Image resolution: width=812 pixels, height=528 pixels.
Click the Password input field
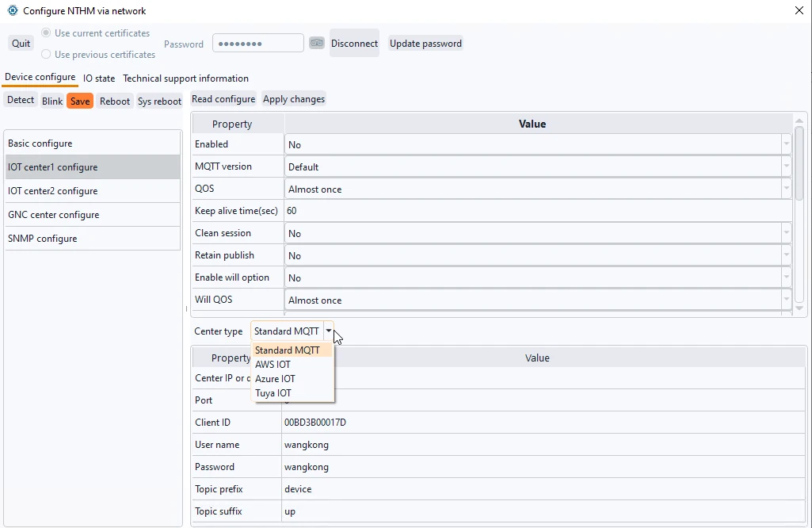click(x=258, y=43)
